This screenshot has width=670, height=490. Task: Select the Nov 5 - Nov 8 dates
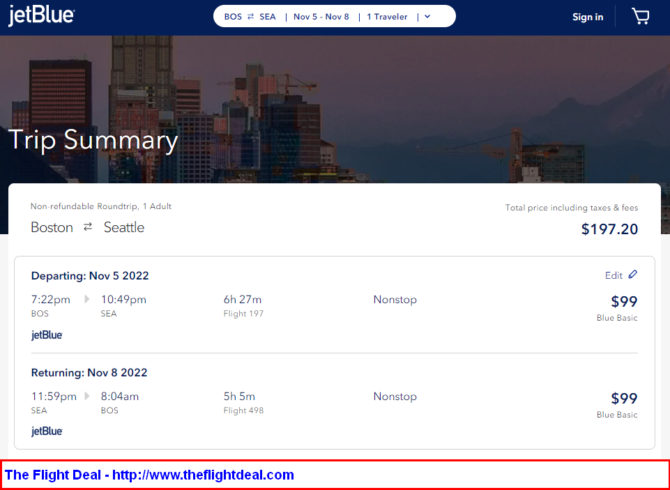[321, 17]
